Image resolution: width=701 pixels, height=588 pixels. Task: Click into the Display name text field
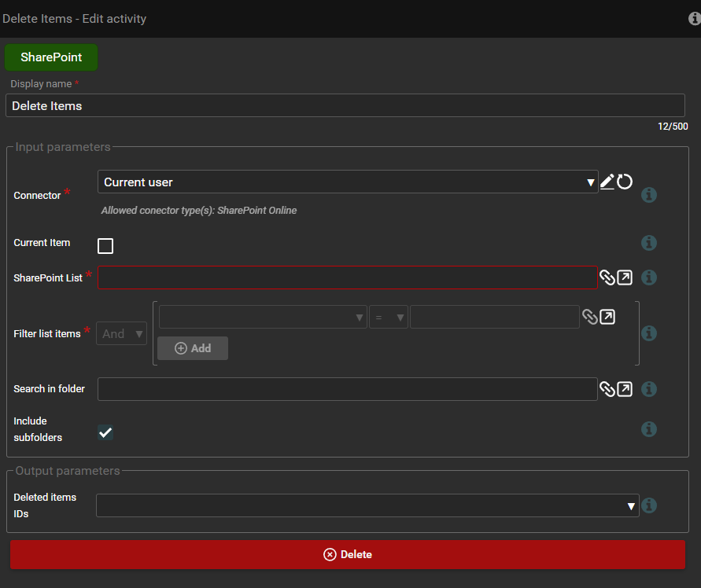point(345,105)
